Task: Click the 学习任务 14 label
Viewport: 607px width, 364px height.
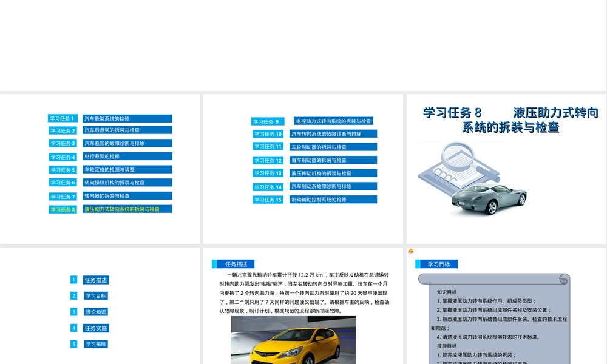Action: [268, 187]
